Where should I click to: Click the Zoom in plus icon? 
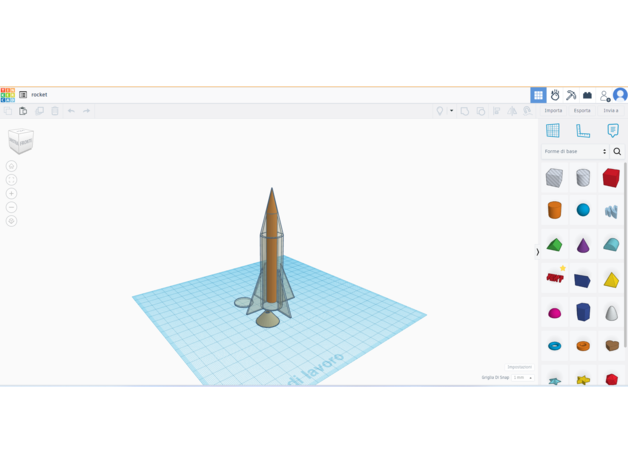pos(11,194)
